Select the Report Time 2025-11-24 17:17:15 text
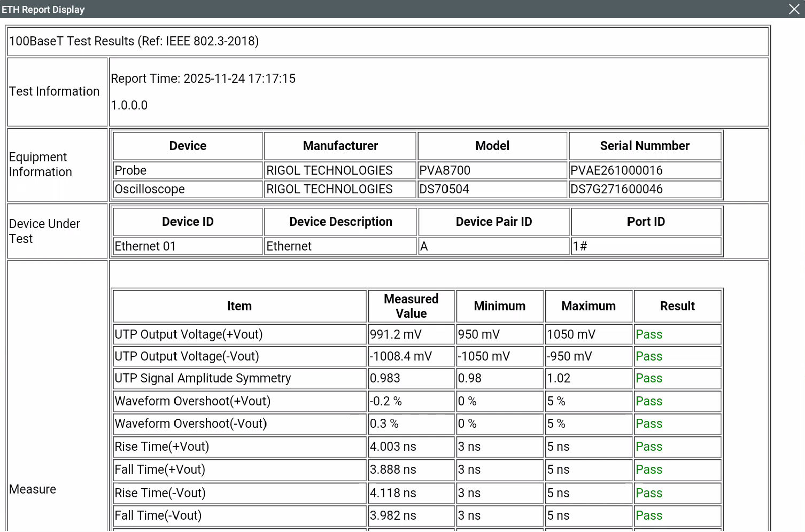This screenshot has width=805, height=532. [x=203, y=79]
